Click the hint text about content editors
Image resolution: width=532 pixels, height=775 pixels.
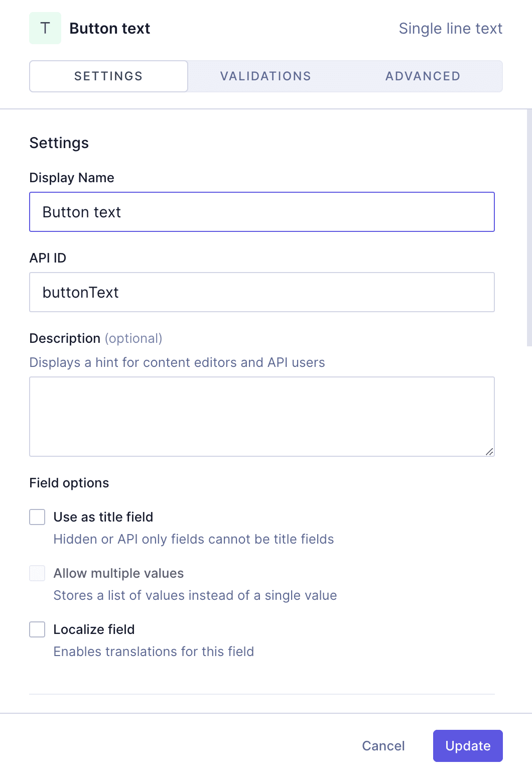pyautogui.click(x=177, y=362)
